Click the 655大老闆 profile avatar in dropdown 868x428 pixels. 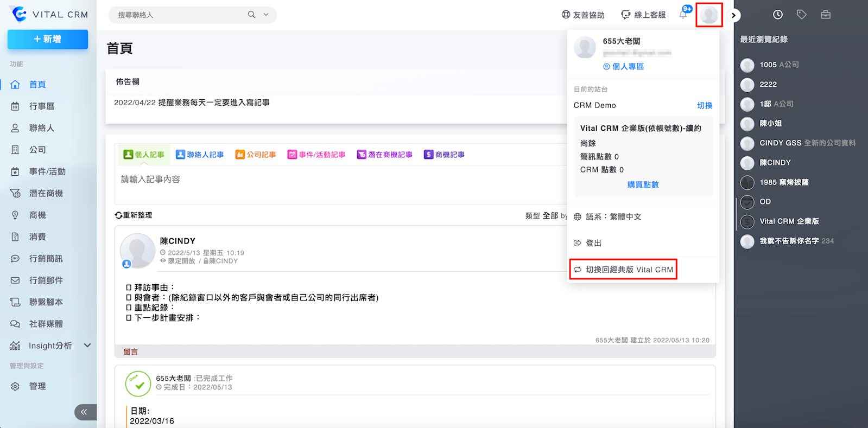click(585, 48)
